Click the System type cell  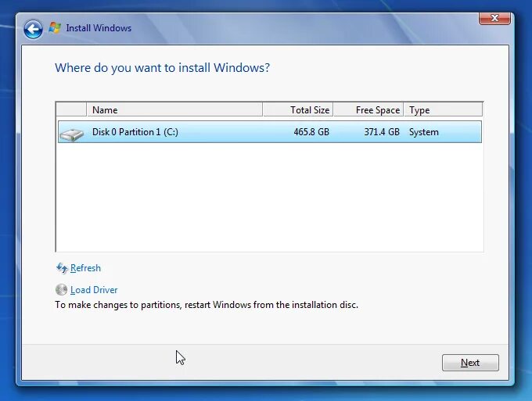point(424,132)
